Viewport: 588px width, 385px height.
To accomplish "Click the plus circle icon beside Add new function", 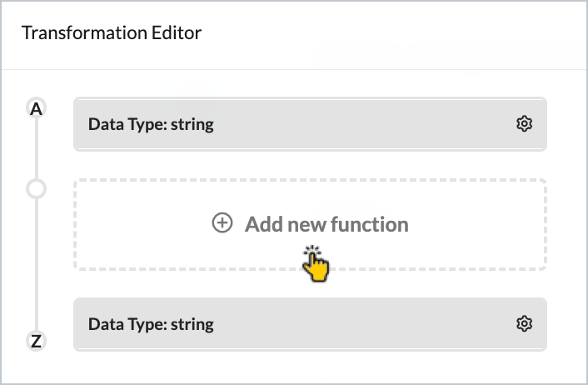I will click(222, 223).
